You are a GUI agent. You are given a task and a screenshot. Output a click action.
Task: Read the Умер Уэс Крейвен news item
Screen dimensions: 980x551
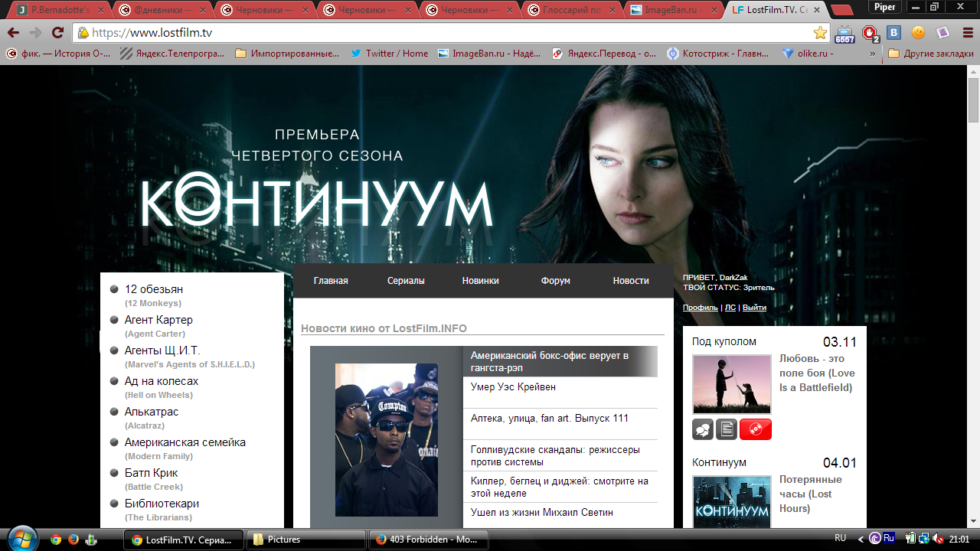(513, 387)
